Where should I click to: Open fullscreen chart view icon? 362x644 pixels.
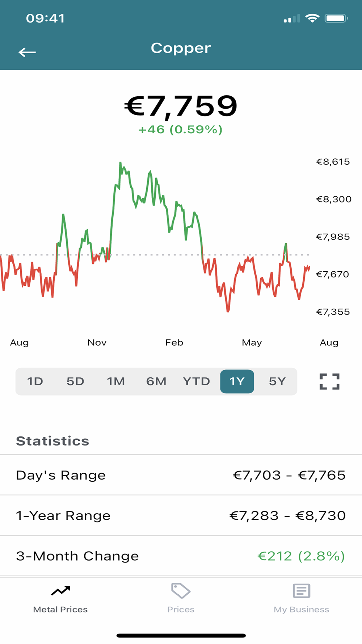point(329,381)
